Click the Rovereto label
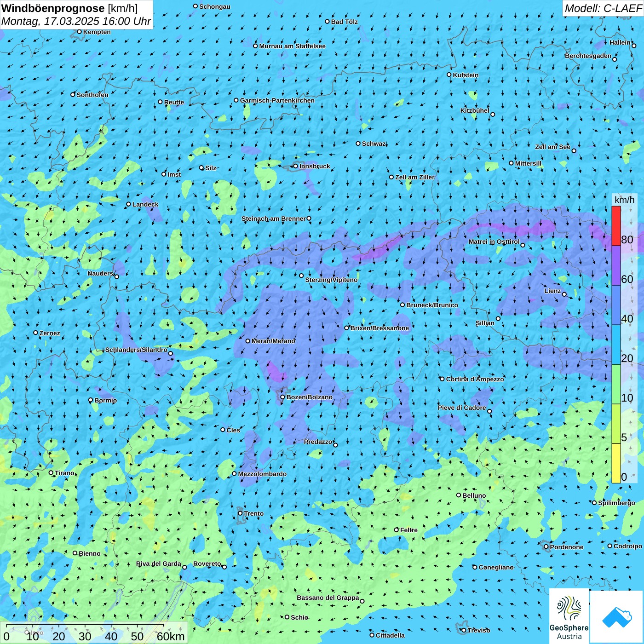 pos(207,563)
